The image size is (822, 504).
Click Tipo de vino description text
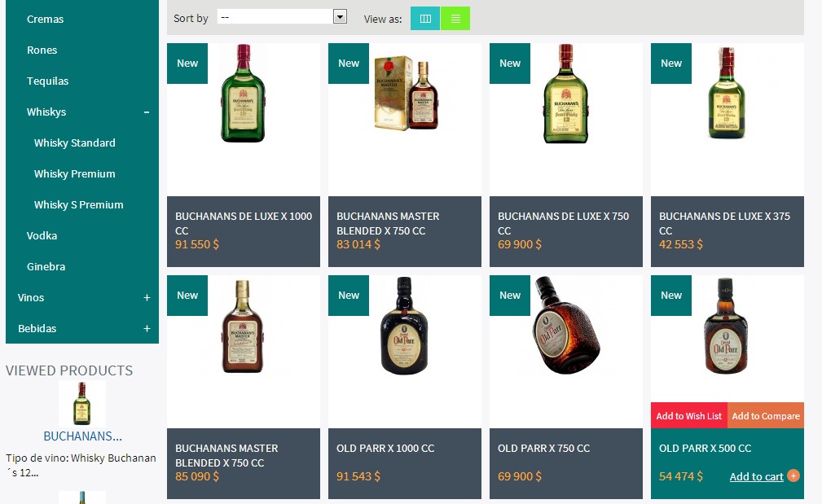click(x=81, y=465)
